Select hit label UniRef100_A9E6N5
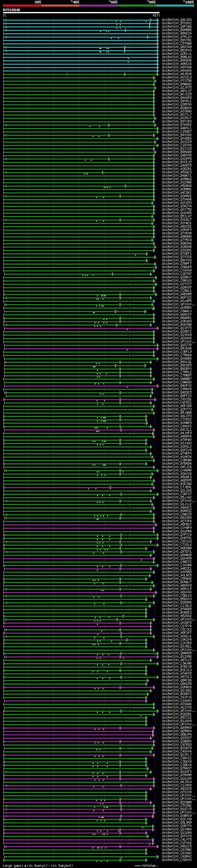The height and width of the screenshot is (868, 197). 177,294
